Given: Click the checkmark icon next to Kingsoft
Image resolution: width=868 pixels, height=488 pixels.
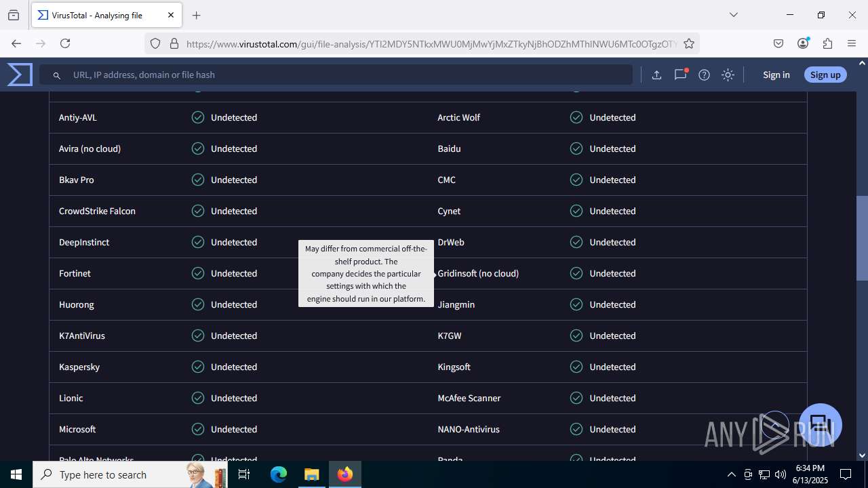Looking at the screenshot, I should pos(576,367).
